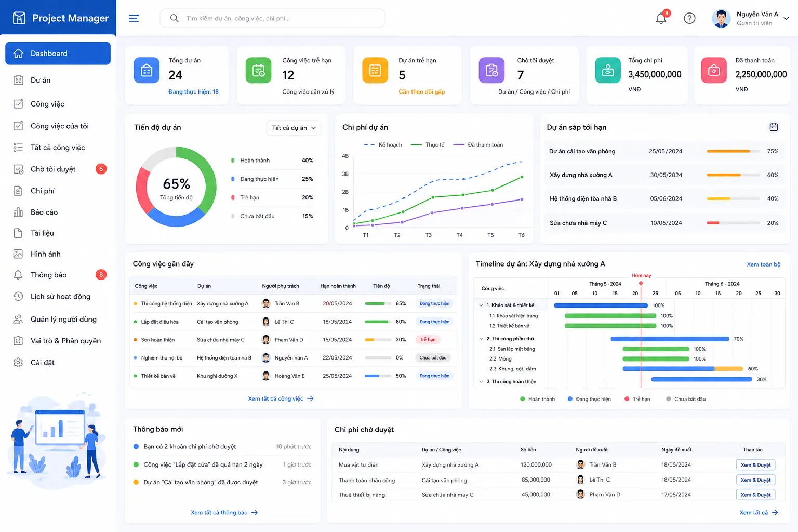The height and width of the screenshot is (532, 798).
Task: Click the Project Manager logo icon
Action: tap(19, 18)
